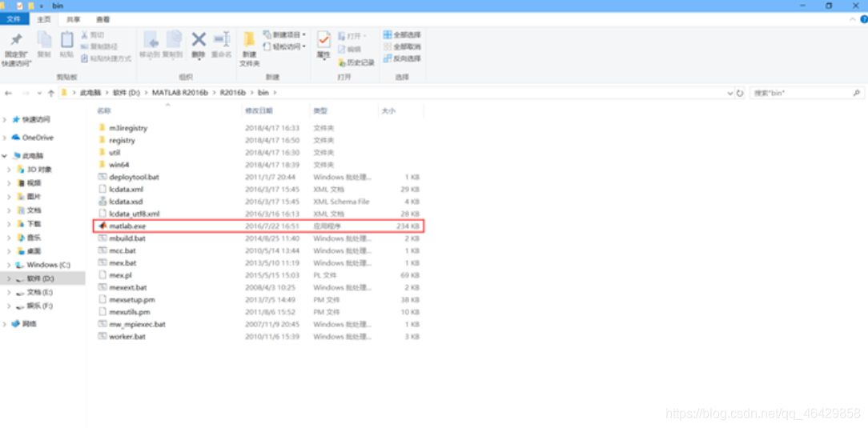
Task: Click the Rename (重命名) icon
Action: 222,39
